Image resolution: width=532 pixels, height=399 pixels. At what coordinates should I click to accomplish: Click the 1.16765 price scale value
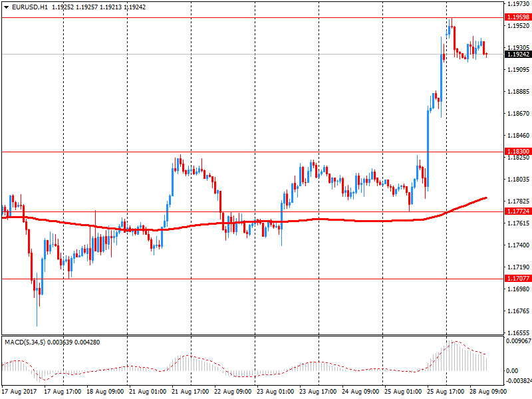click(x=519, y=311)
